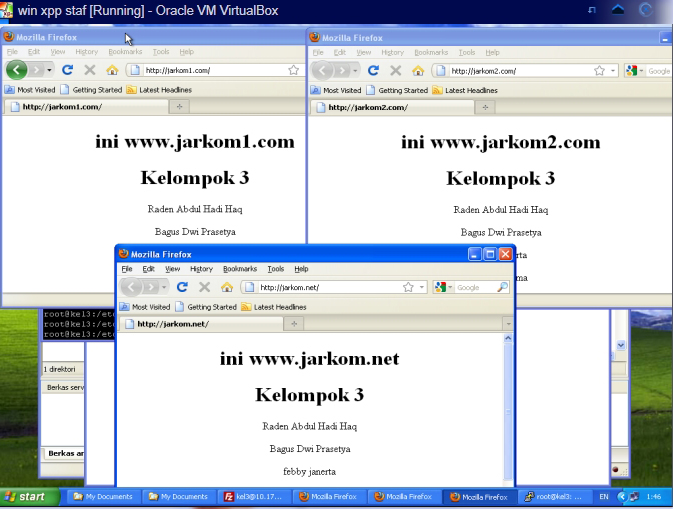The image size is (673, 509).
Task: Reload the jarkom1.com page
Action: click(x=67, y=70)
